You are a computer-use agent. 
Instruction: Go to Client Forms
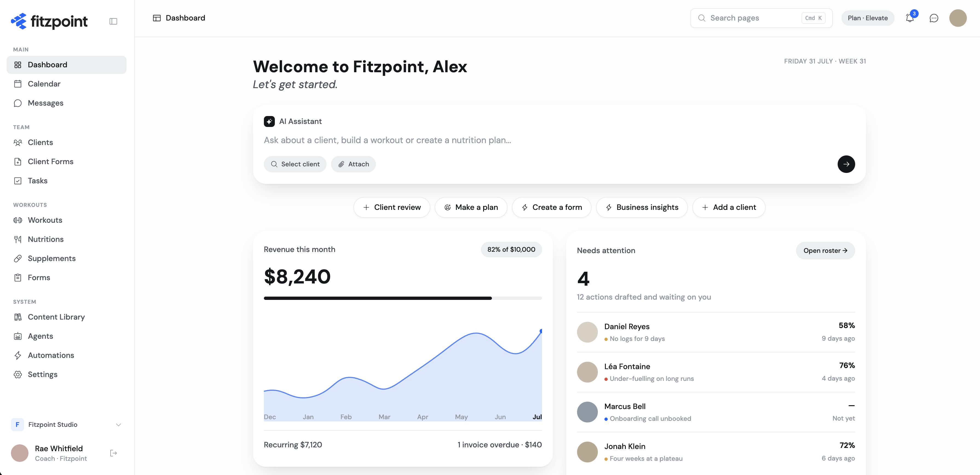pyautogui.click(x=67, y=162)
